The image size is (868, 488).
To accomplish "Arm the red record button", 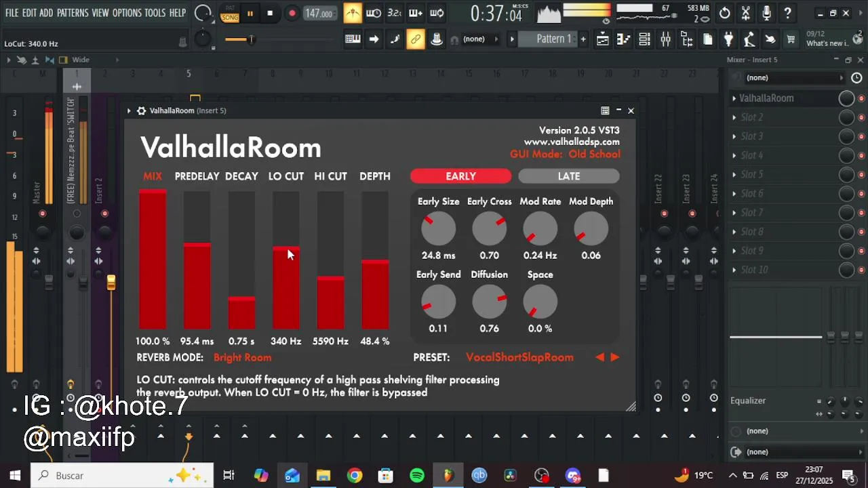I will [292, 13].
